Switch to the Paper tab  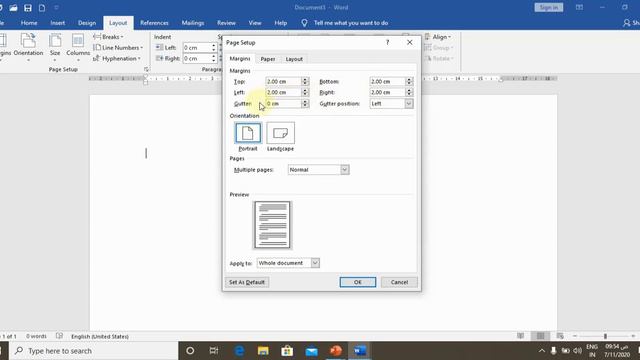point(268,59)
